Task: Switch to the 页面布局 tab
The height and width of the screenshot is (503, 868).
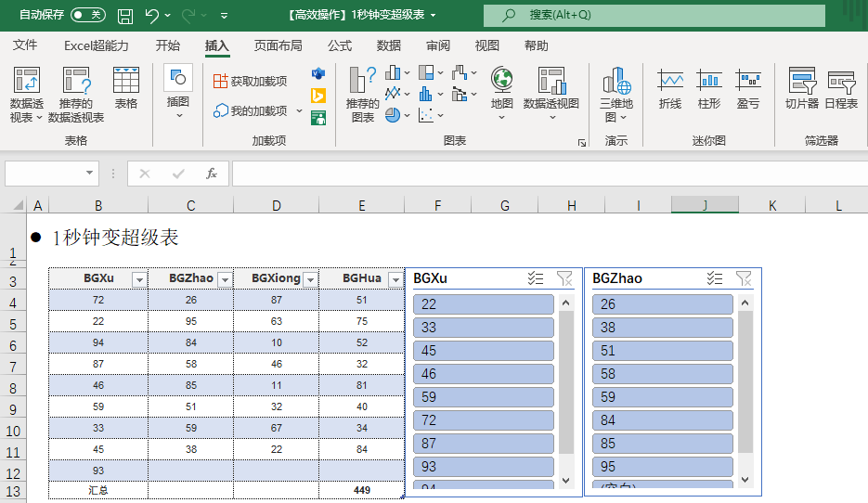Action: coord(278,45)
